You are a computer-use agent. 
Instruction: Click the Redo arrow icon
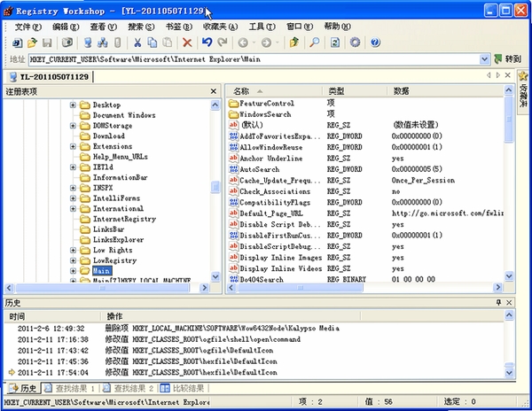pos(223,43)
